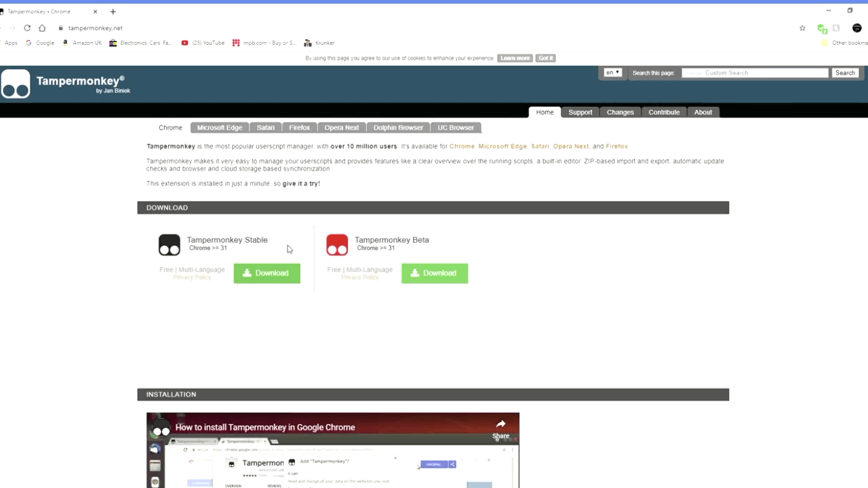868x488 pixels.
Task: Bookmark this page with the star icon
Action: click(802, 28)
